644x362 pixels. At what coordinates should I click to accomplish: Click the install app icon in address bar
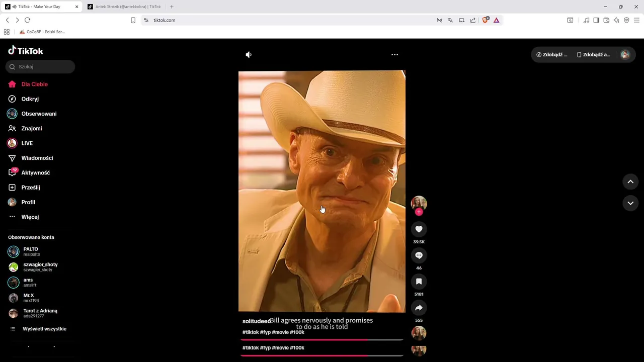tap(461, 20)
